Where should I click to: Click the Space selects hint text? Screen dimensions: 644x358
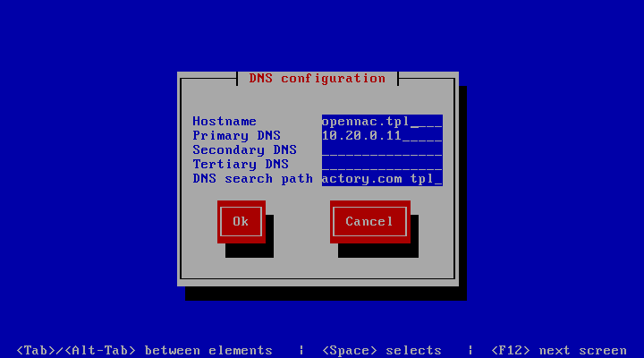(x=382, y=350)
